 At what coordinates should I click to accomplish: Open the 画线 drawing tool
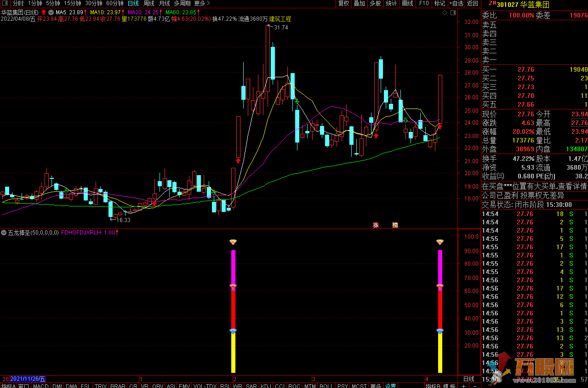coord(407,3)
